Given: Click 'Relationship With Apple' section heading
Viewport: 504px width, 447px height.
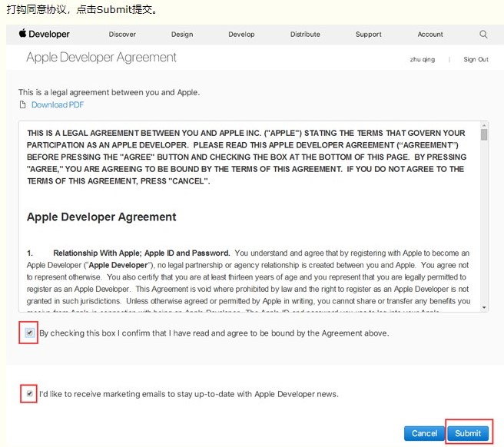Looking at the screenshot, I should point(141,253).
